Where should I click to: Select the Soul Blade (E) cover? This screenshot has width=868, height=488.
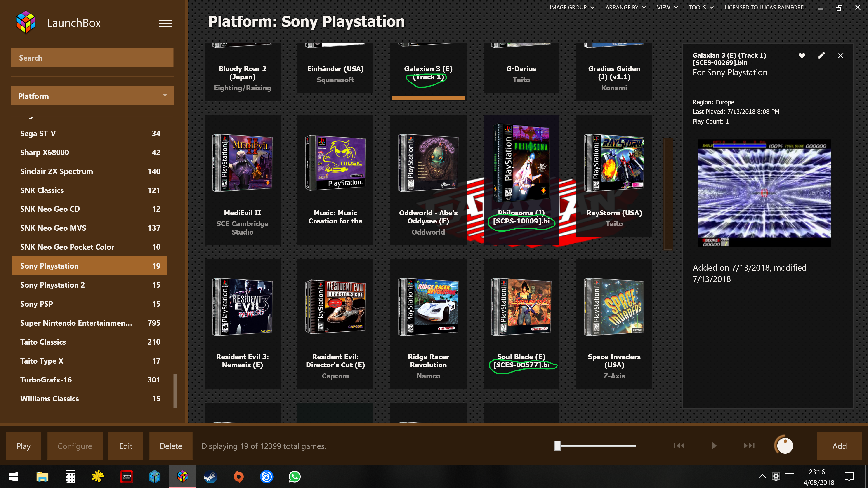pos(521,307)
